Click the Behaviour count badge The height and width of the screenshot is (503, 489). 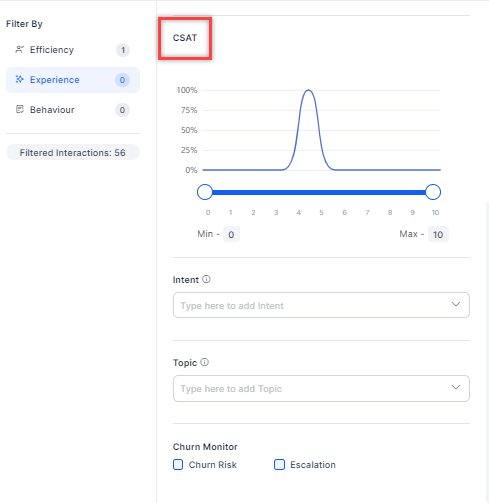(122, 110)
